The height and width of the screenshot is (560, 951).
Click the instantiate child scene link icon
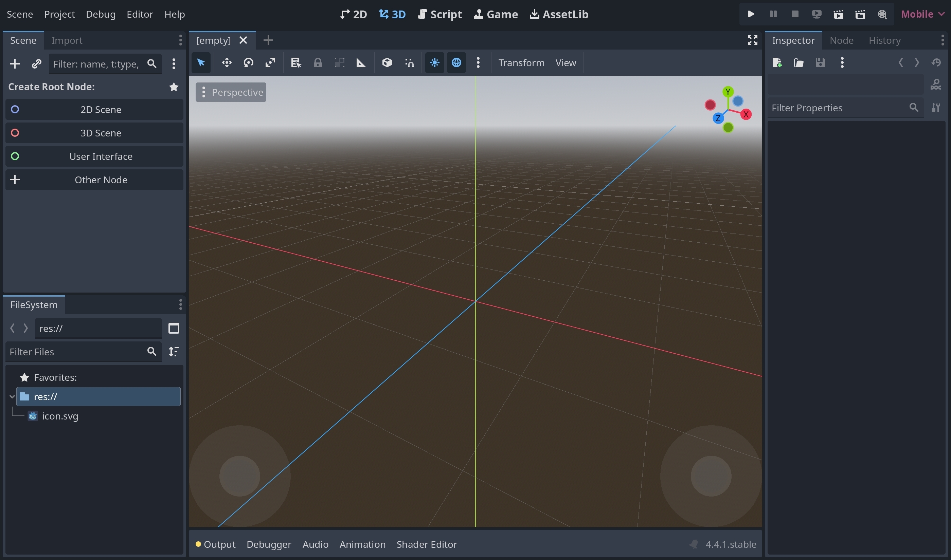tap(36, 64)
